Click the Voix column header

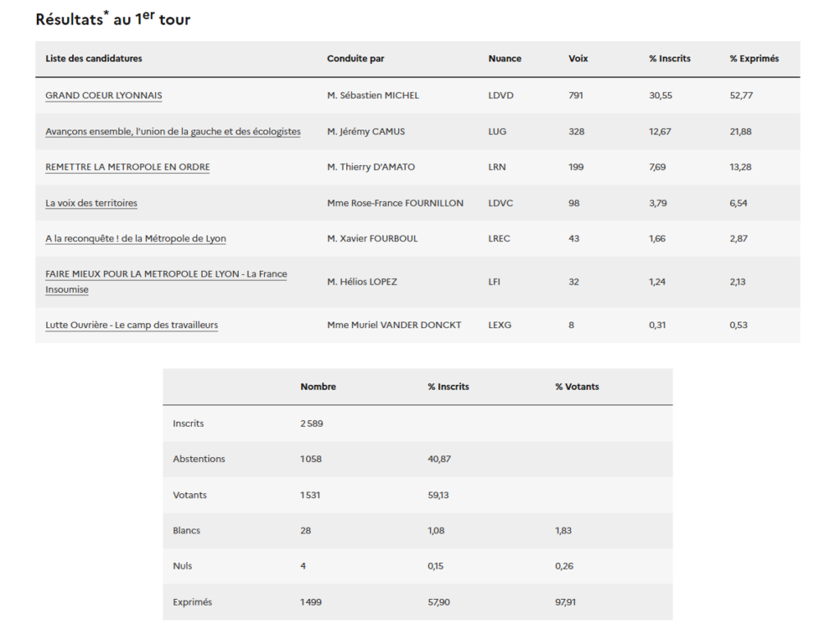tap(577, 59)
